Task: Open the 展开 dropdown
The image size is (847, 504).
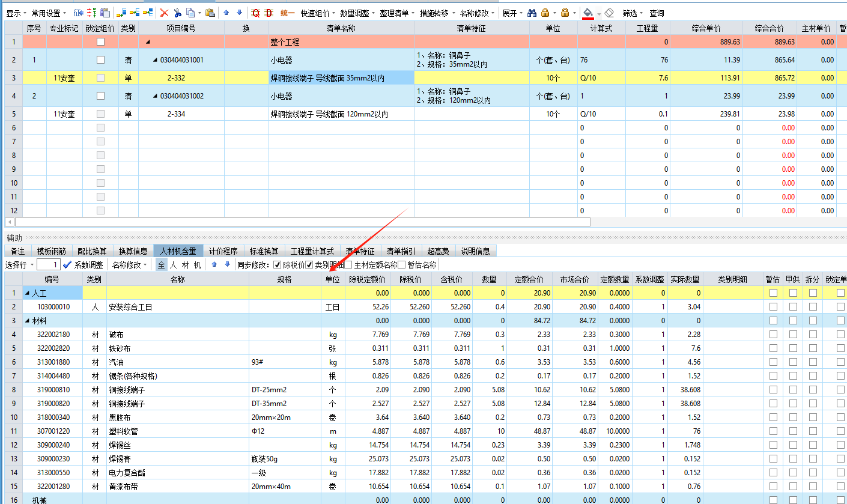Action: coord(512,13)
